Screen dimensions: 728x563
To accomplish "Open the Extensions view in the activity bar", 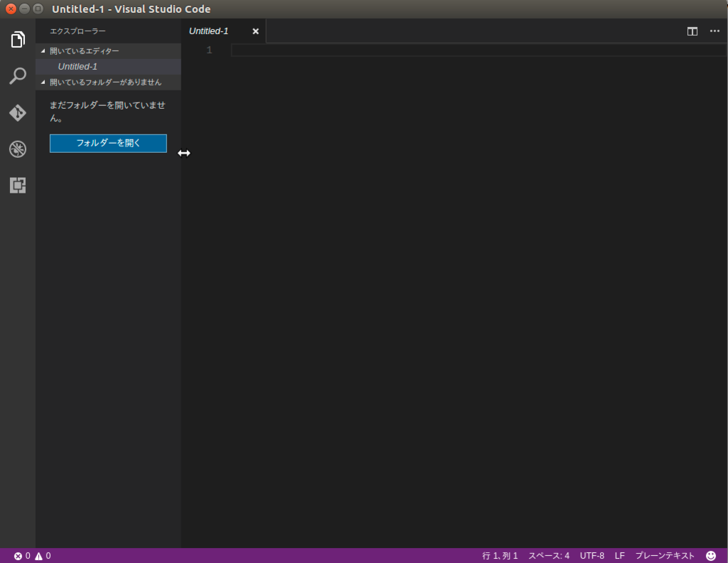I will click(18, 186).
